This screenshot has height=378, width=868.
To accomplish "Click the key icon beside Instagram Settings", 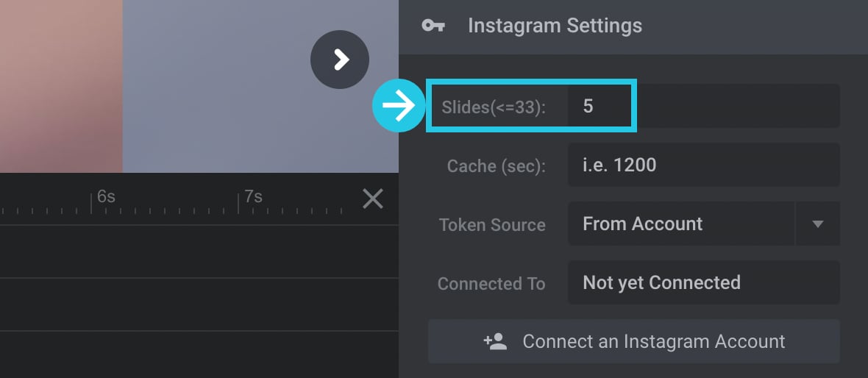I will (433, 26).
